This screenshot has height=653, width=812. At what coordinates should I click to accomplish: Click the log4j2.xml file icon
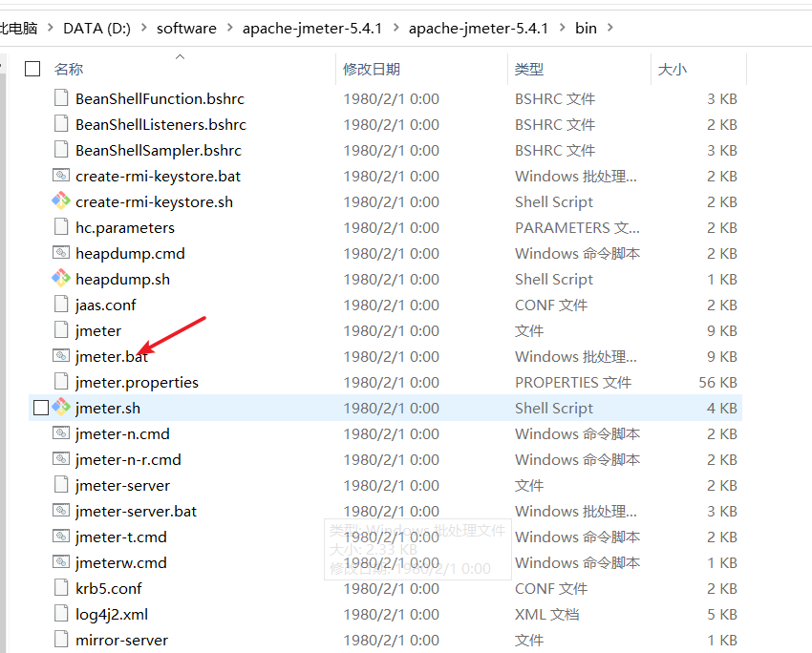(x=61, y=613)
